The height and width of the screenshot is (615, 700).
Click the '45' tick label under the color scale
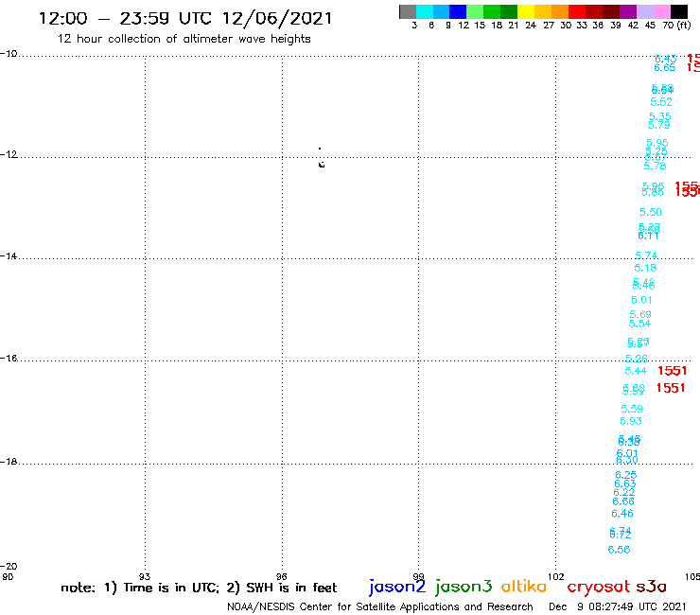(x=650, y=26)
